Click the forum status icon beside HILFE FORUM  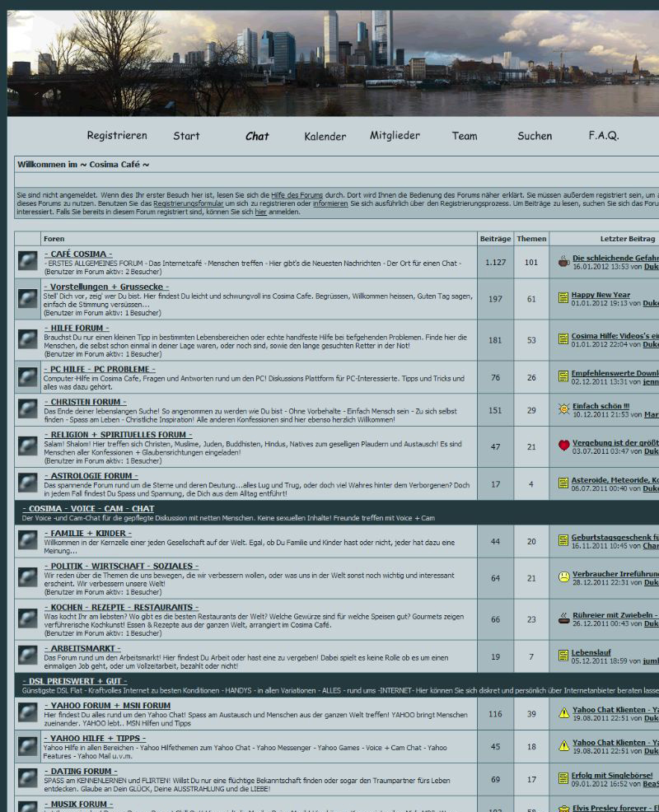27,339
